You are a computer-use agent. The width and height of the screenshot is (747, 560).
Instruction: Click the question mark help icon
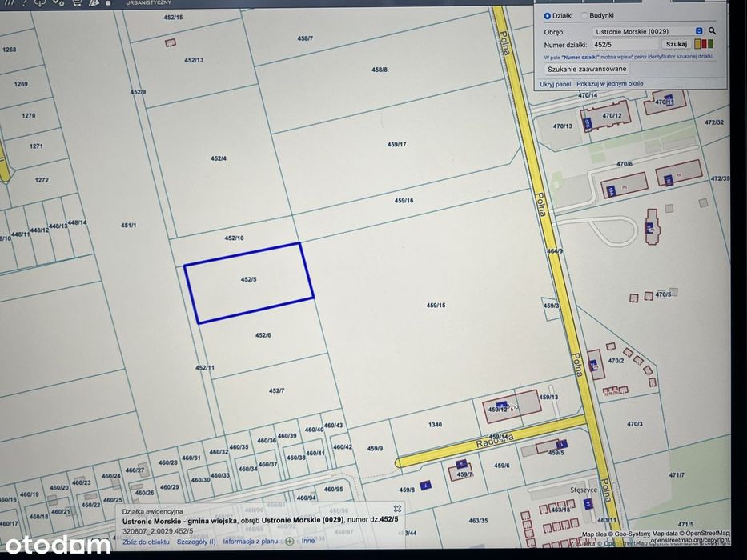[x=25, y=2]
